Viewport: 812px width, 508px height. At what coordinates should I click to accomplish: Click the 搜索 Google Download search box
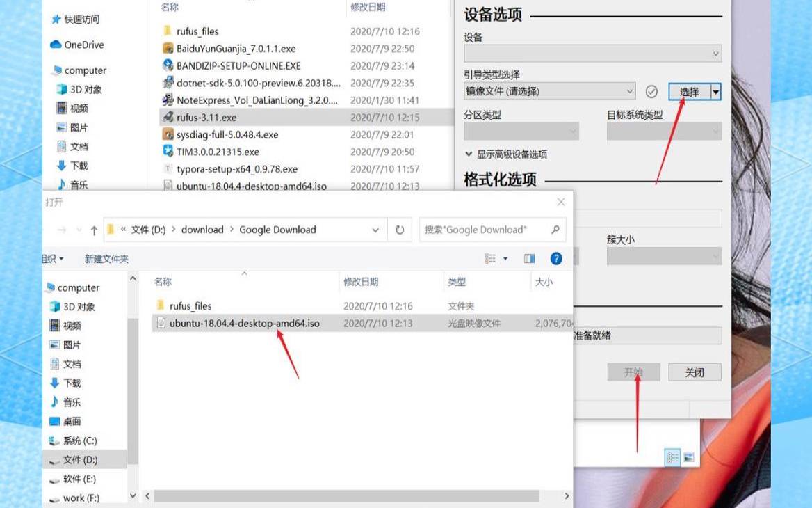click(480, 230)
